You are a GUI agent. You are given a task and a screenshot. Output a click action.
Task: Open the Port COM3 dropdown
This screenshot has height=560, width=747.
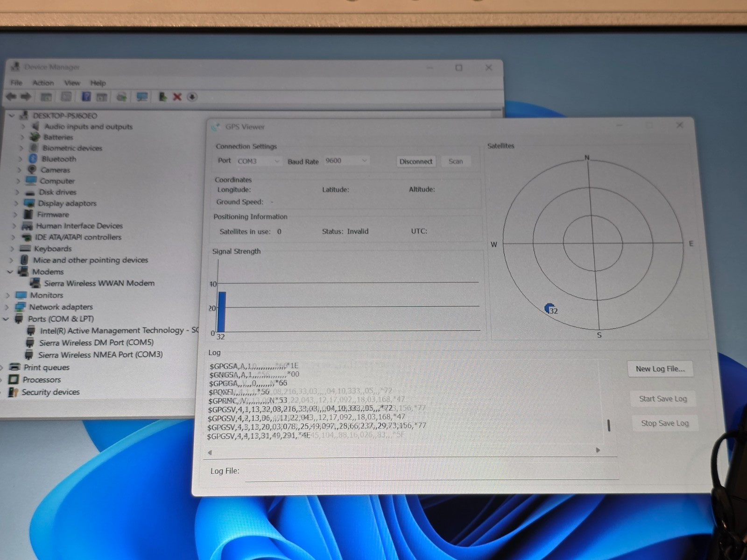(x=259, y=161)
